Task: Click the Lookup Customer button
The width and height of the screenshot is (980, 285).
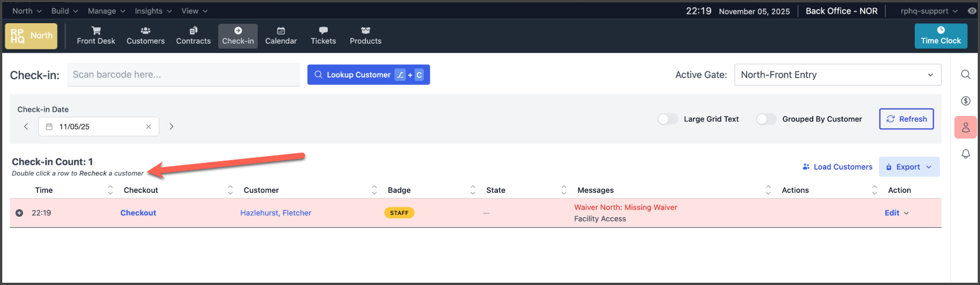Action: click(x=368, y=75)
